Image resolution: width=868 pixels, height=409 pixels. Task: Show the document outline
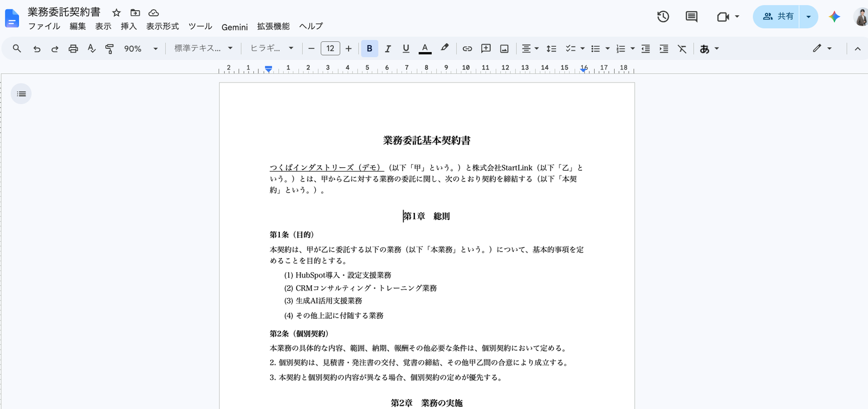(x=21, y=94)
